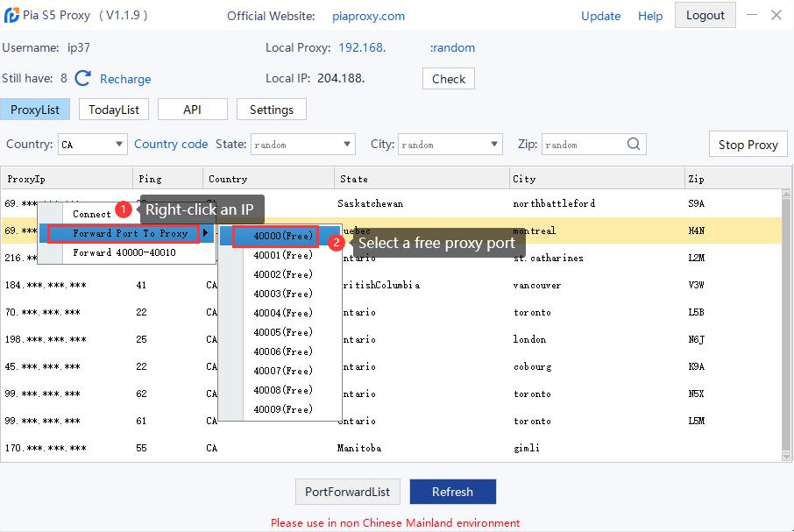Screen dimensions: 794x532
Task: Click the scrollbar down arrow
Action: point(786,457)
